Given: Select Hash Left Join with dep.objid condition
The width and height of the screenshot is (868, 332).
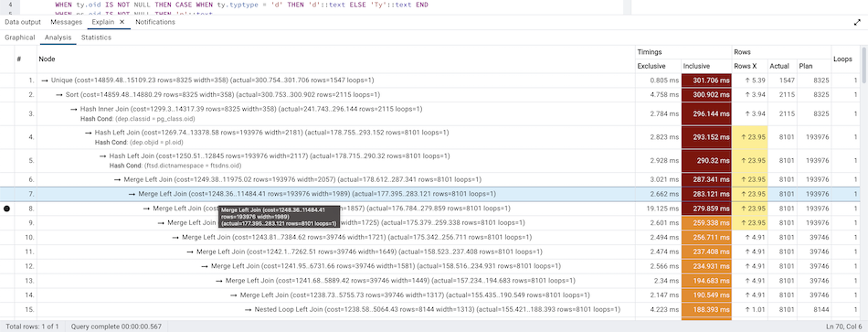Looking at the screenshot, I should pyautogui.click(x=335, y=137).
